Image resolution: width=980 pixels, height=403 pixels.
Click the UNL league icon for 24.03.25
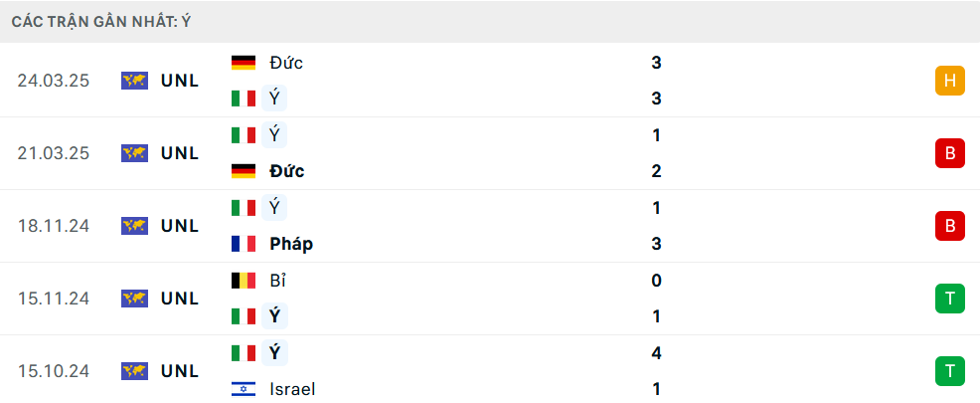(134, 81)
